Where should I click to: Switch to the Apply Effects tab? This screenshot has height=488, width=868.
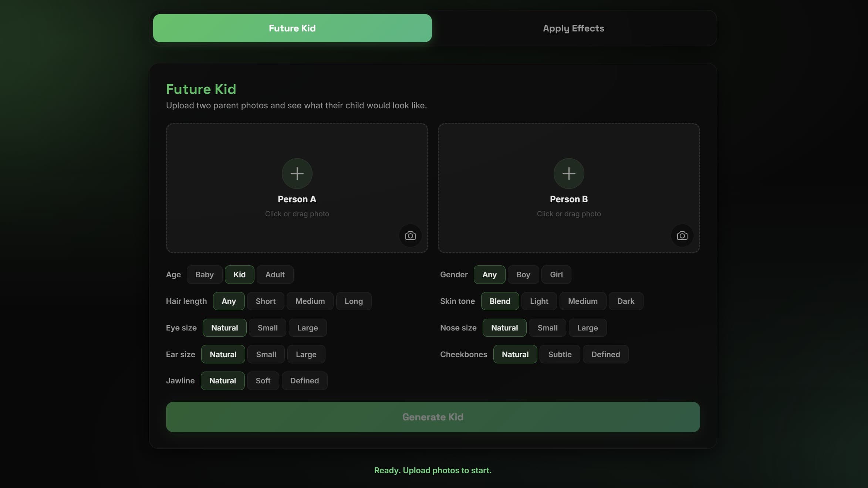pyautogui.click(x=573, y=28)
